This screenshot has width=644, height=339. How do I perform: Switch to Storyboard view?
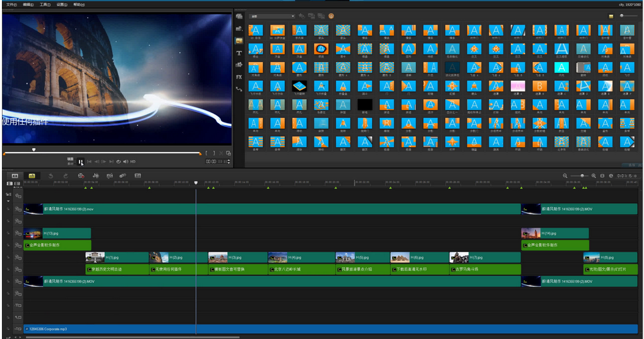click(15, 175)
